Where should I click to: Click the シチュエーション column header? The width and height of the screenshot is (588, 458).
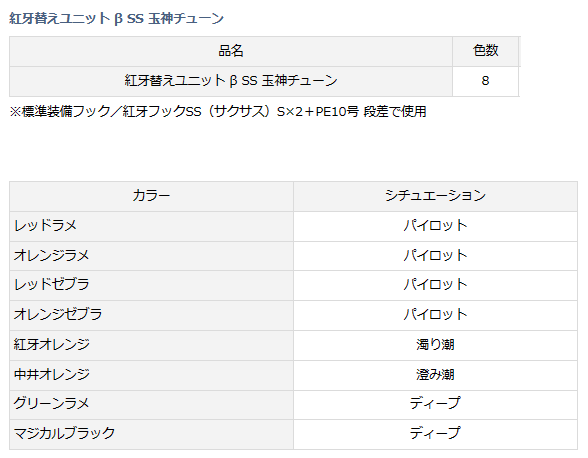pos(435,196)
